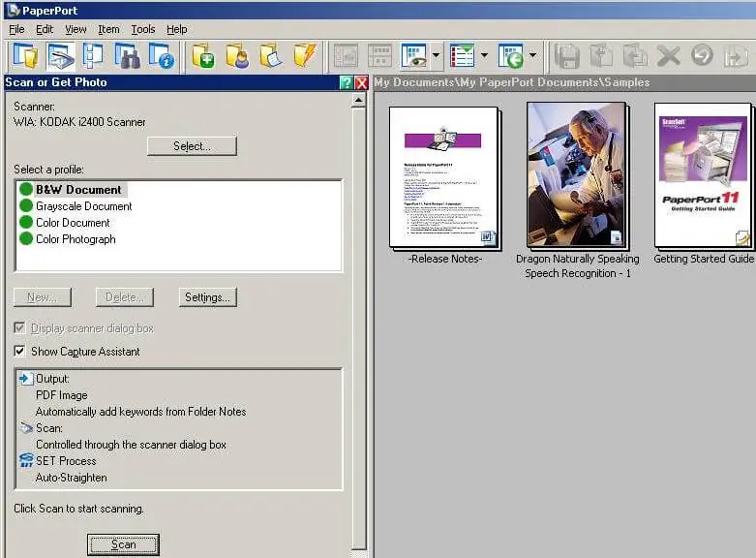The image size is (756, 558).
Task: Click the blue info page toolbar icon
Action: click(x=161, y=55)
